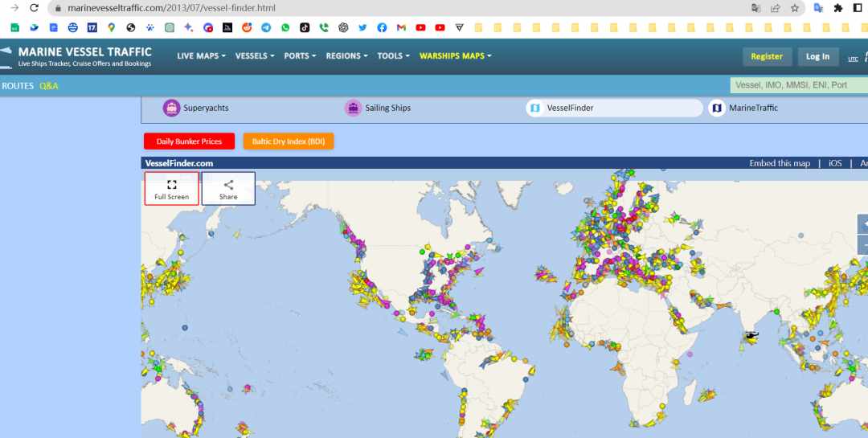Click the Register button
868x438 pixels.
pyautogui.click(x=767, y=56)
